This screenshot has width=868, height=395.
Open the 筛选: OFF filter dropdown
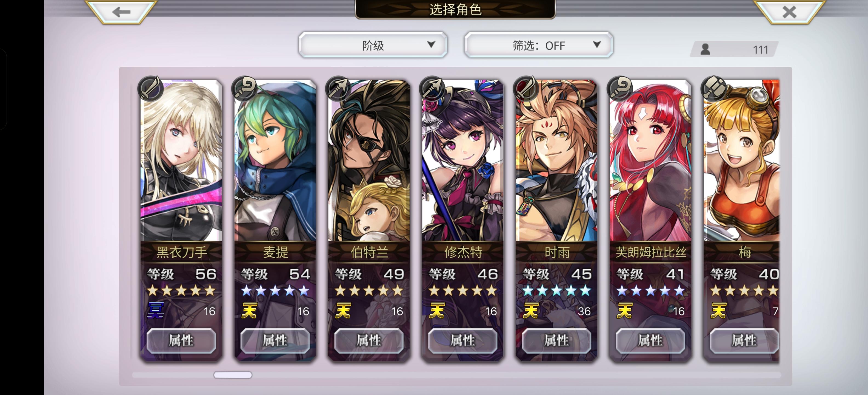tap(538, 45)
